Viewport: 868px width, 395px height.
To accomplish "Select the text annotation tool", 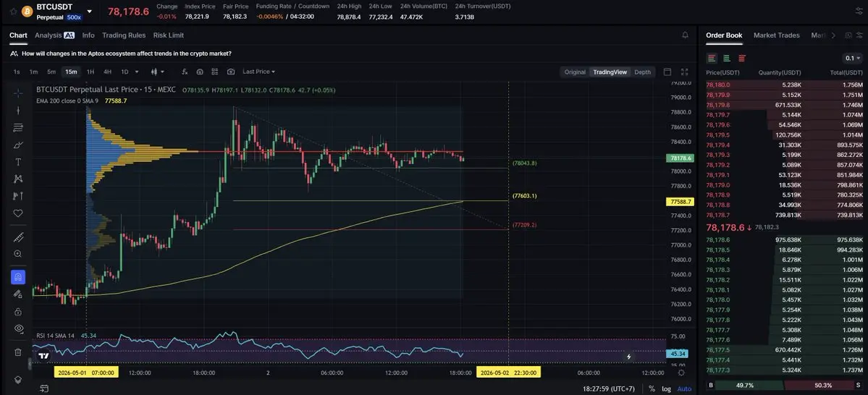I will (x=17, y=162).
